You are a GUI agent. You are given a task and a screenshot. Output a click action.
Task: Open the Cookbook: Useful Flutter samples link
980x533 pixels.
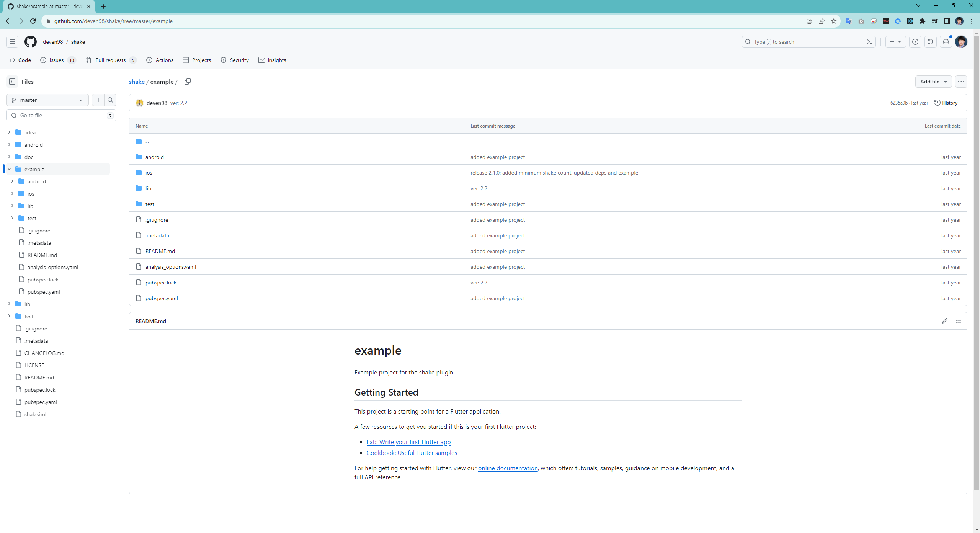(412, 453)
